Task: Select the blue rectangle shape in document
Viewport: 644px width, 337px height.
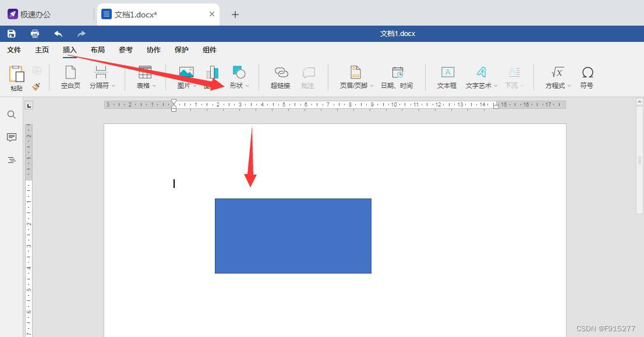Action: 293,236
